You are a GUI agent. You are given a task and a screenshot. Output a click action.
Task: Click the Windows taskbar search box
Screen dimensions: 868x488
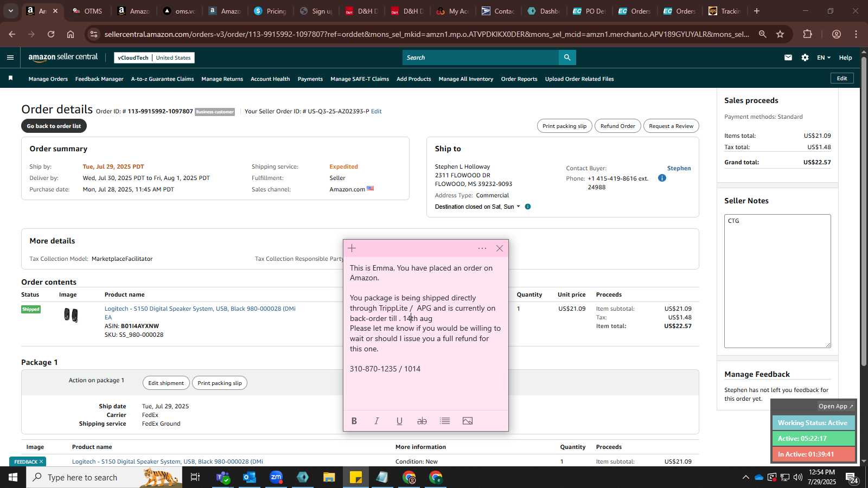[x=104, y=477]
